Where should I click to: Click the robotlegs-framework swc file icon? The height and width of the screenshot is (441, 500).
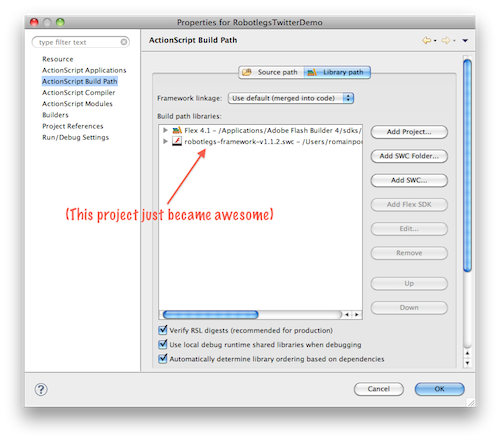[x=177, y=141]
